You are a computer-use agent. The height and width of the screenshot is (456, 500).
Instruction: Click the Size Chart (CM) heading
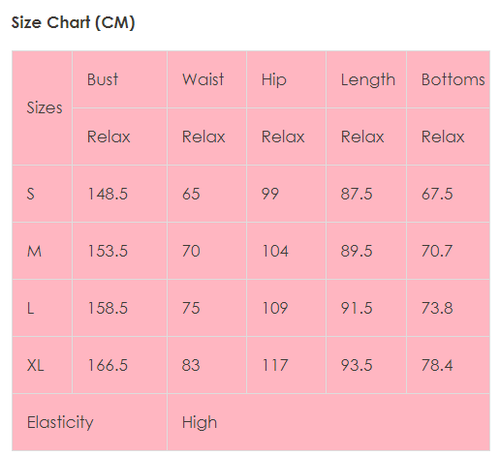[73, 23]
